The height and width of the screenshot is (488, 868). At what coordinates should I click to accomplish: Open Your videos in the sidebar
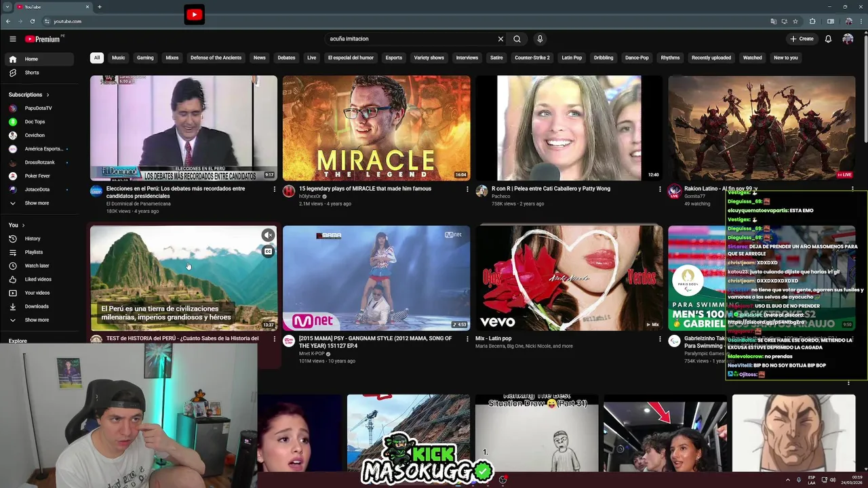[38, 293]
